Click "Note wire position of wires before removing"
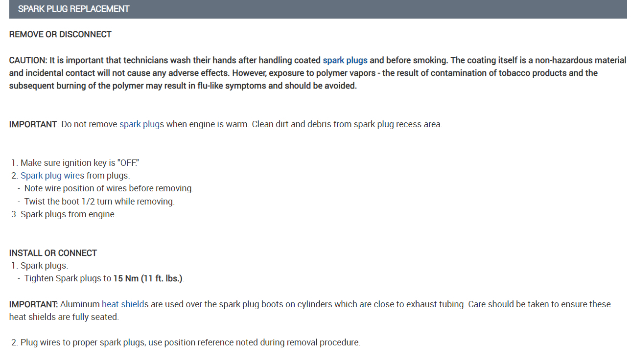 coord(109,188)
